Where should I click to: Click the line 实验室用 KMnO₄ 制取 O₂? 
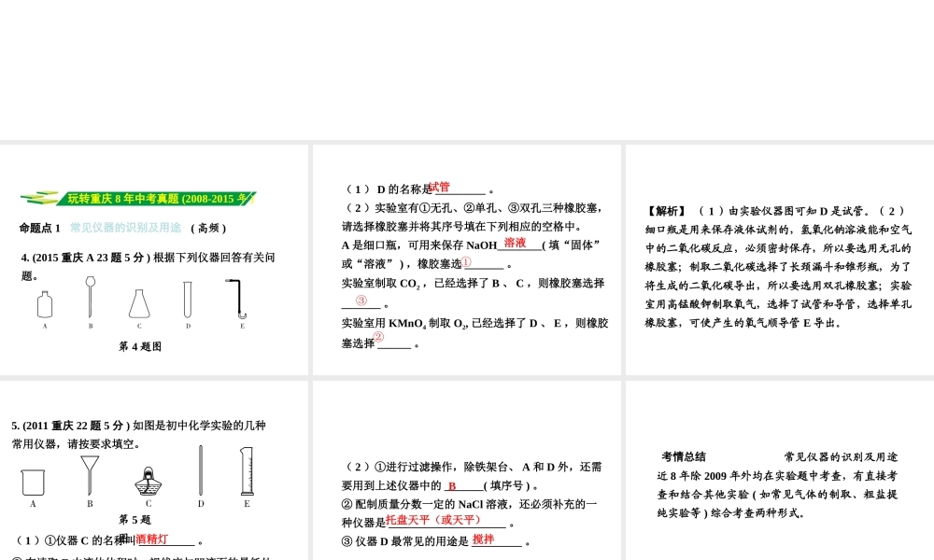[474, 323]
